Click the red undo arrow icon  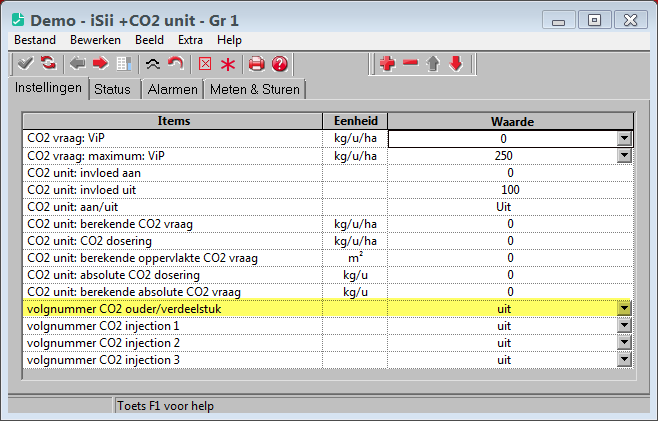tap(175, 64)
